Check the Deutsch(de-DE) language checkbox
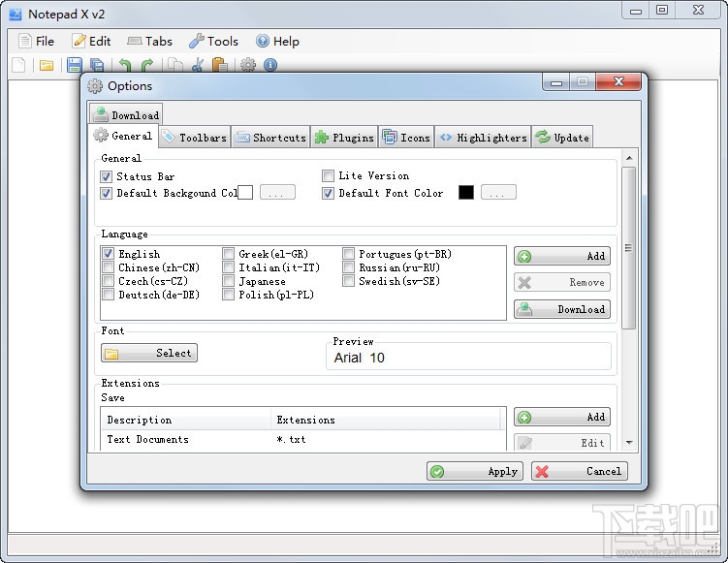The image size is (728, 563). 108,294
